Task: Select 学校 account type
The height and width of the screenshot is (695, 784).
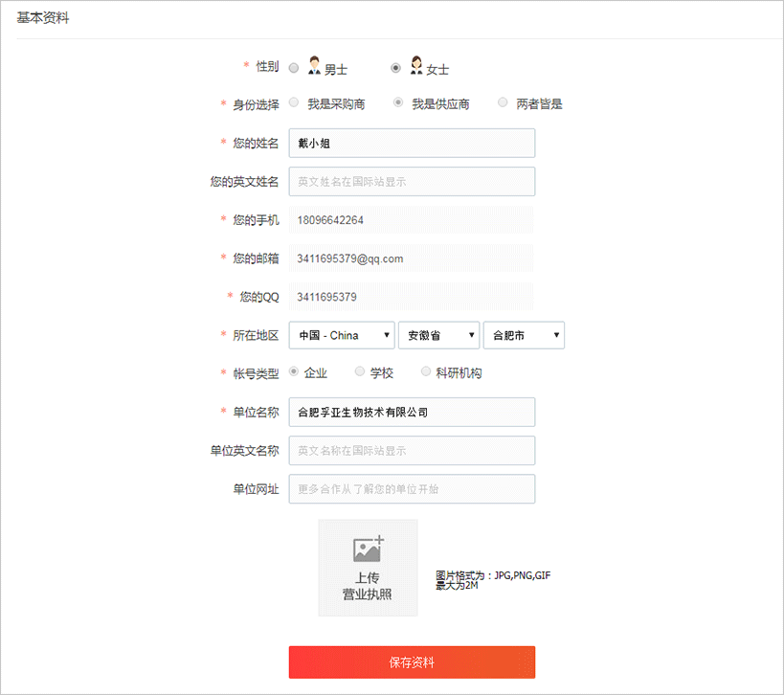Action: (x=360, y=371)
